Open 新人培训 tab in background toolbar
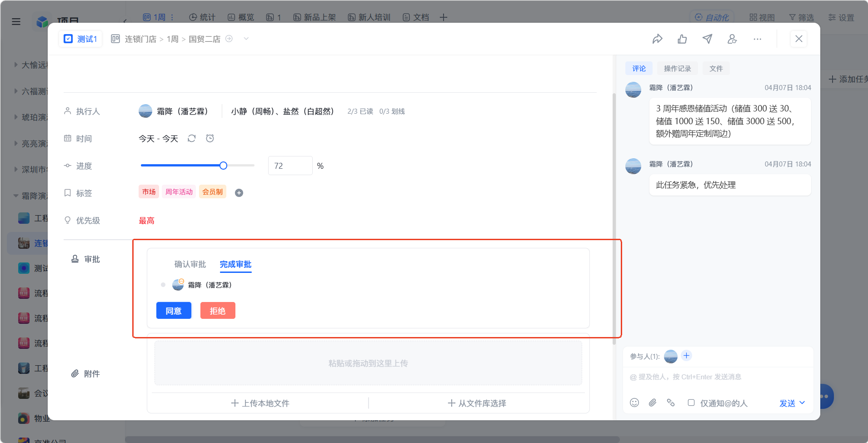This screenshot has height=443, width=868. coord(369,17)
